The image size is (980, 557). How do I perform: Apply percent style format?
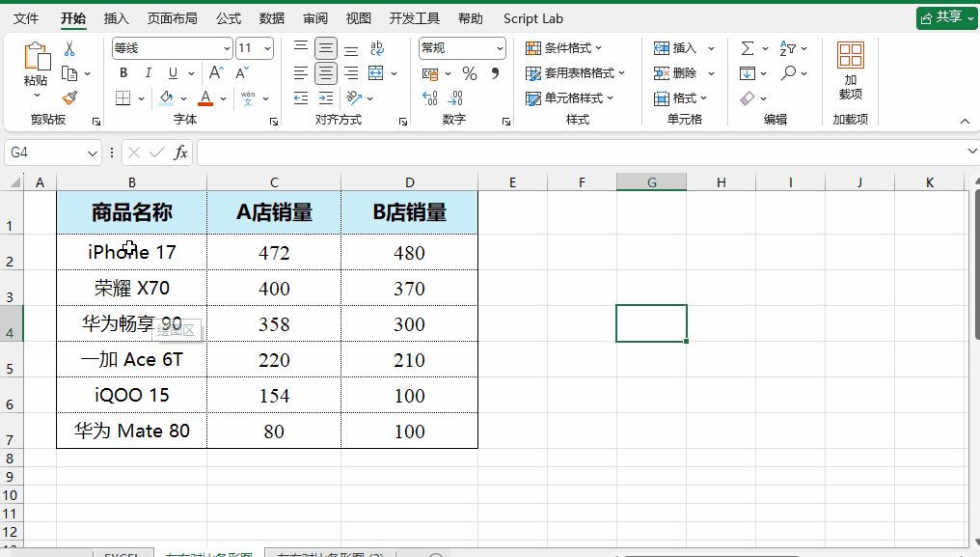(470, 74)
